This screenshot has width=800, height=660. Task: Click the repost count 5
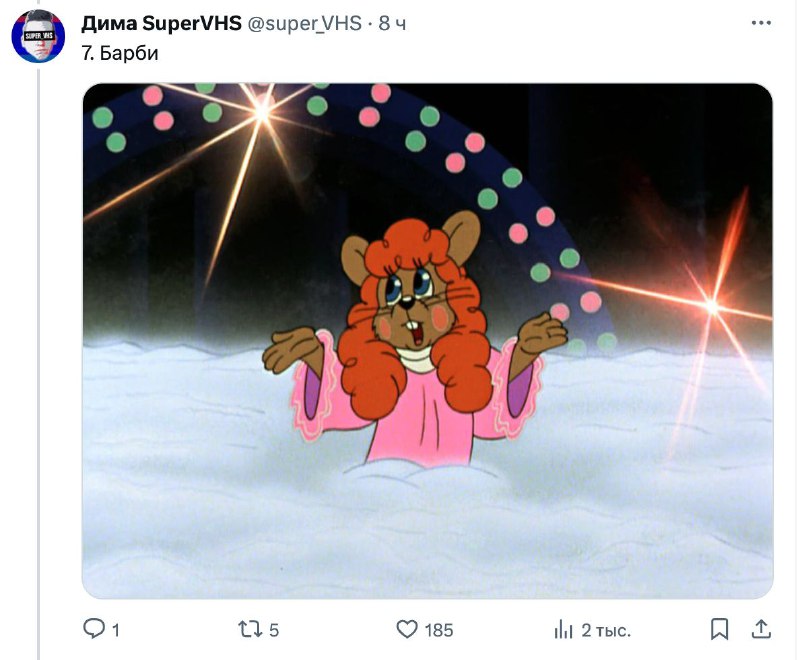pos(274,630)
